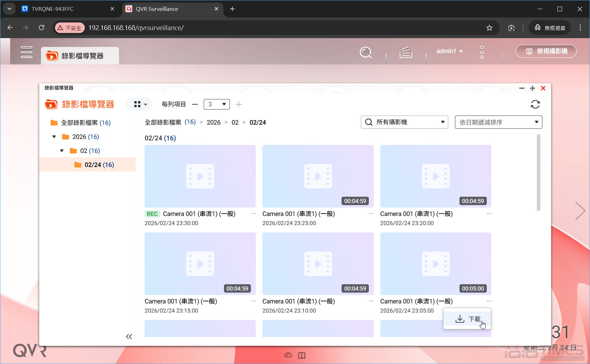Open the admin1 account dropdown
The height and width of the screenshot is (364, 590).
449,51
